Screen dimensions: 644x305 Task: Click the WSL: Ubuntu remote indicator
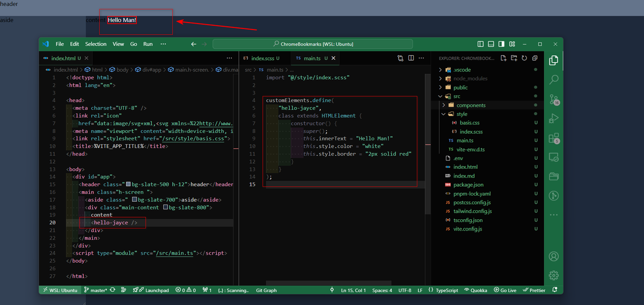click(x=60, y=290)
